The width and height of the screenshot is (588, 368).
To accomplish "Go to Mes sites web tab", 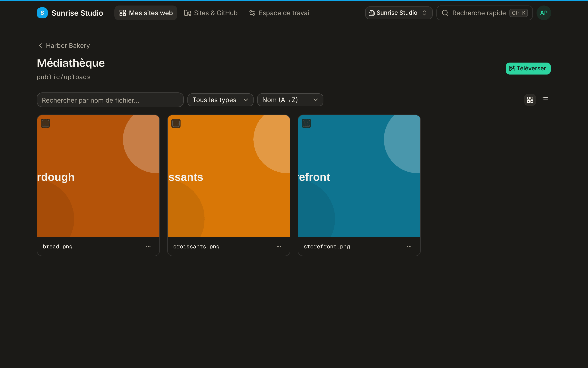I will click(146, 13).
